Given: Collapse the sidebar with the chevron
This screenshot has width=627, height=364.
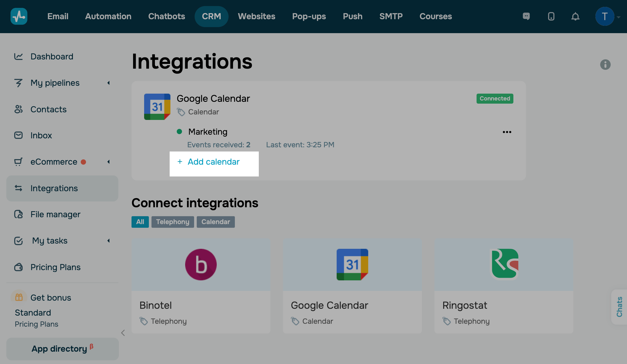Looking at the screenshot, I should (123, 333).
